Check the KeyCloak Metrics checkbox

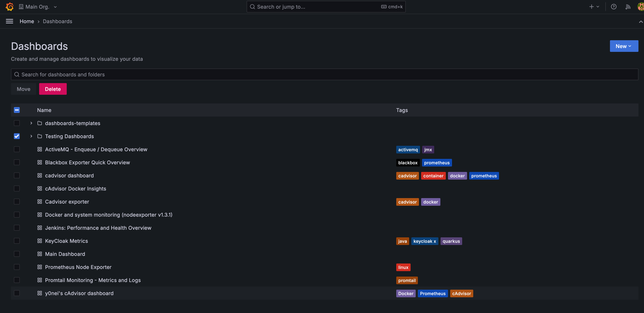pos(17,241)
